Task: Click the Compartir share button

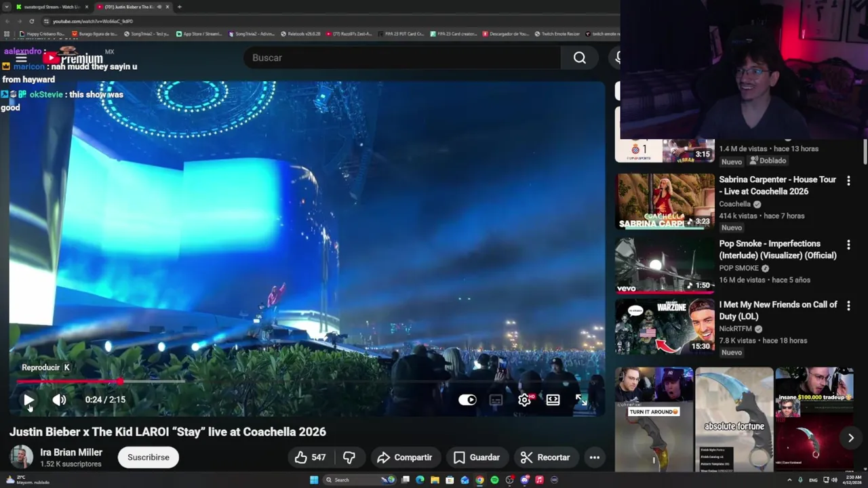Action: (405, 457)
